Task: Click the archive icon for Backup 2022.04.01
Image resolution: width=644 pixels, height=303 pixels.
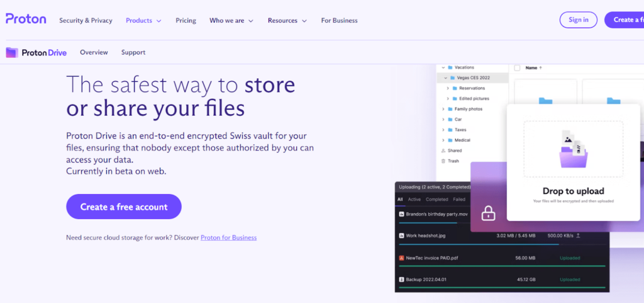Action: pyautogui.click(x=402, y=279)
